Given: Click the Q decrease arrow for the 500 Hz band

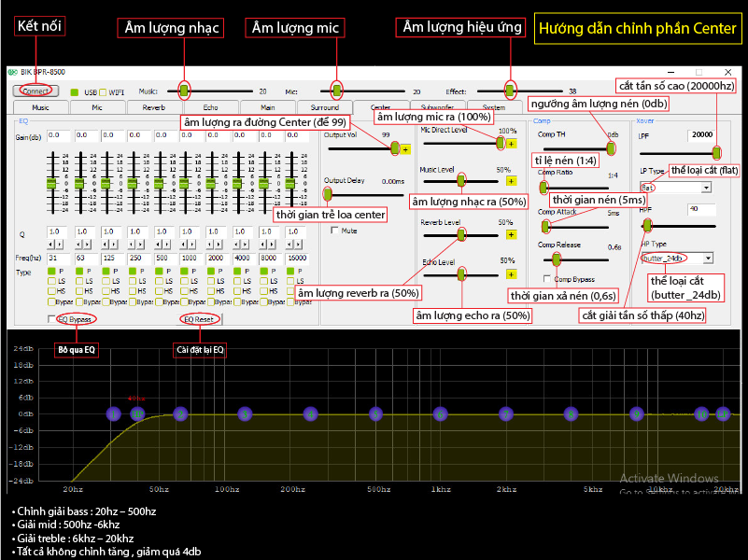Looking at the screenshot, I should [158, 245].
